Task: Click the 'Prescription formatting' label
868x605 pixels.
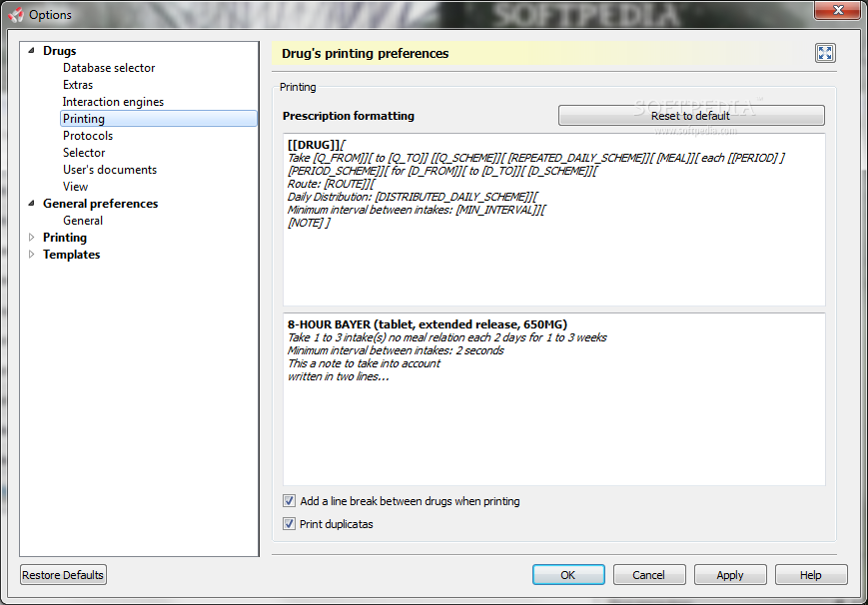Action: click(349, 116)
